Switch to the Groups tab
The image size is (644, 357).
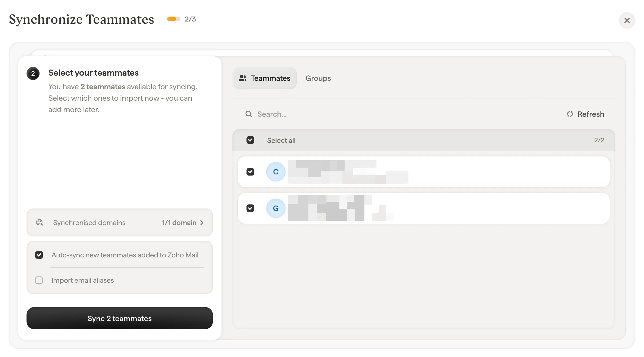click(x=318, y=78)
